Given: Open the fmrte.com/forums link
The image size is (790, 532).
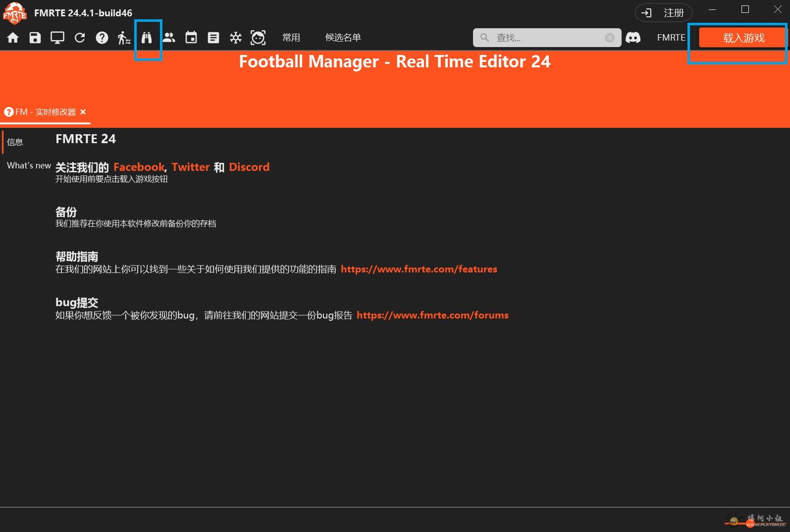Looking at the screenshot, I should [432, 315].
